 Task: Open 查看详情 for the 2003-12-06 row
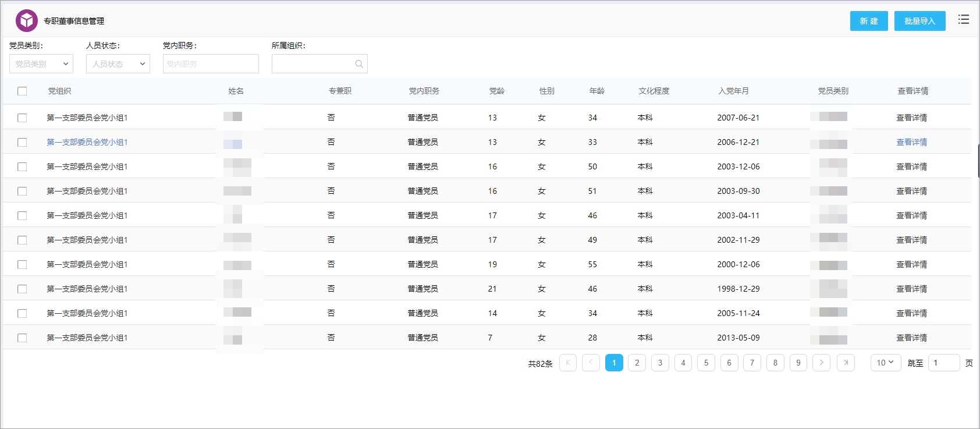pyautogui.click(x=912, y=166)
